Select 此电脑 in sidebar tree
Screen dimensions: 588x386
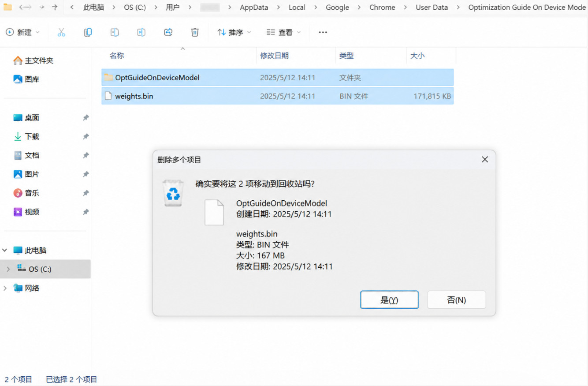[x=30, y=251]
